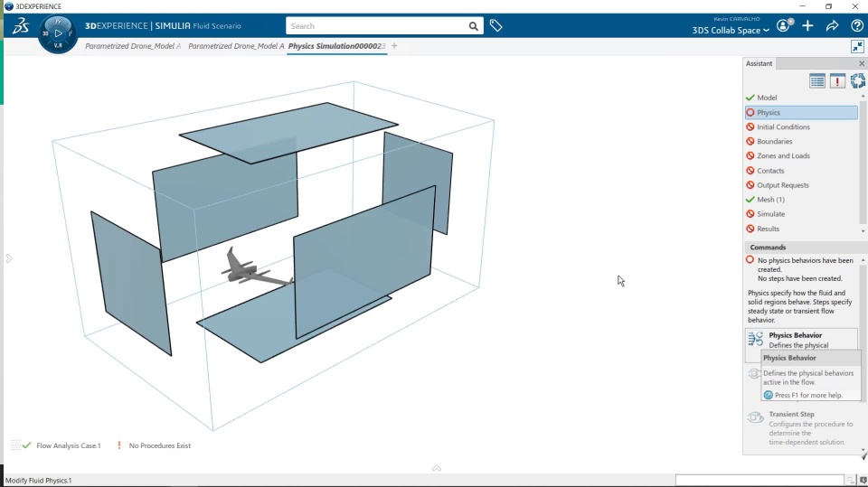This screenshot has height=487, width=868.
Task: Click the No Procedures Exist label
Action: 159,445
